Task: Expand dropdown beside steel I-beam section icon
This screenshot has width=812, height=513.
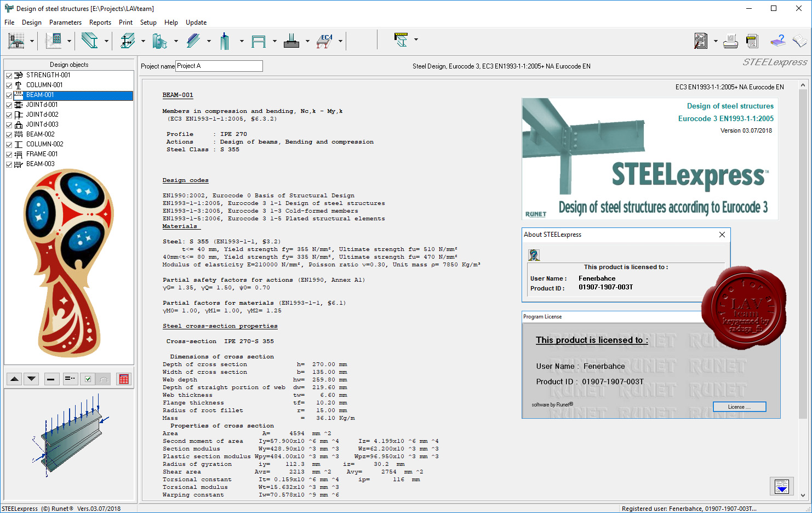Action: 106,41
